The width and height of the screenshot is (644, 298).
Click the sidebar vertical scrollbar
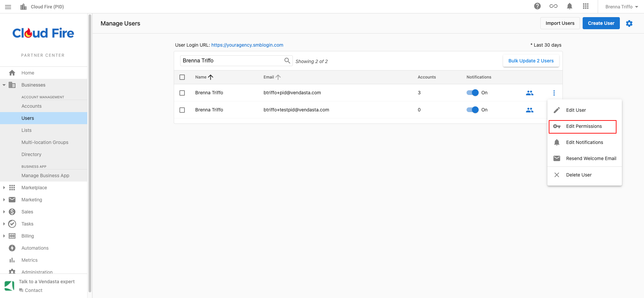coord(90,153)
